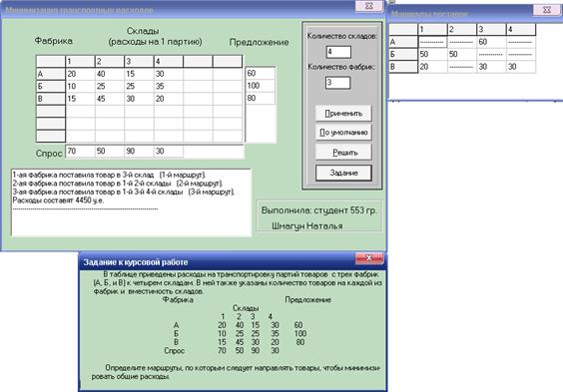Click demand cell showing 70
Screen dimensions: 563x392
click(80, 151)
